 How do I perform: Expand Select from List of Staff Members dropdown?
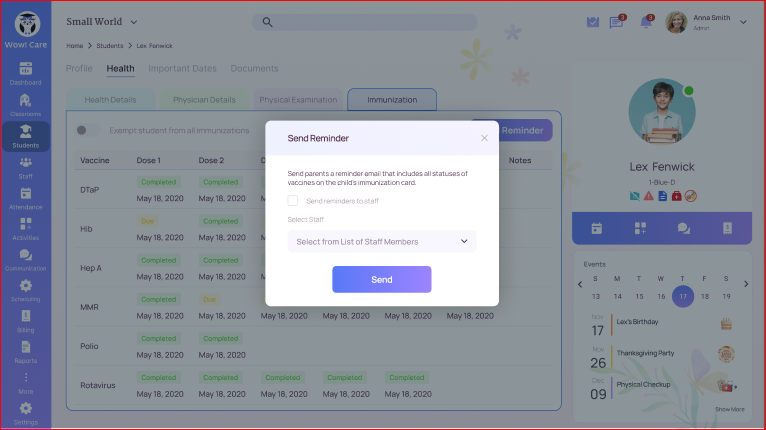382,241
